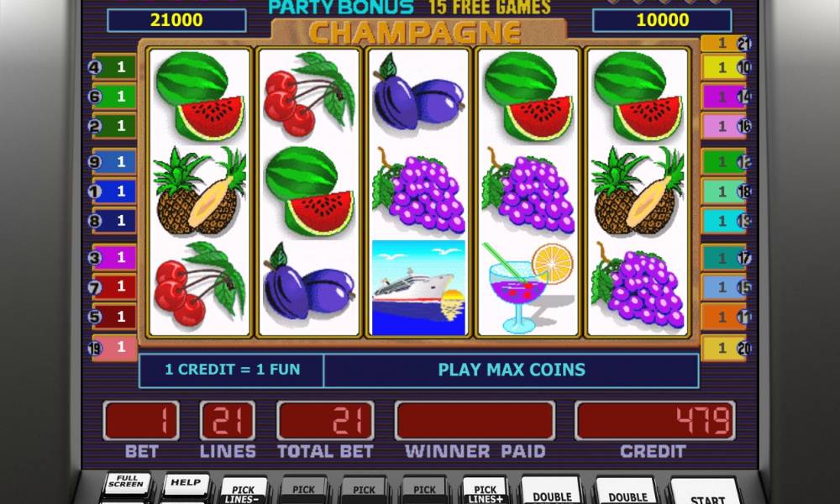Click the cruise ship symbol on reel three

pyautogui.click(x=418, y=287)
